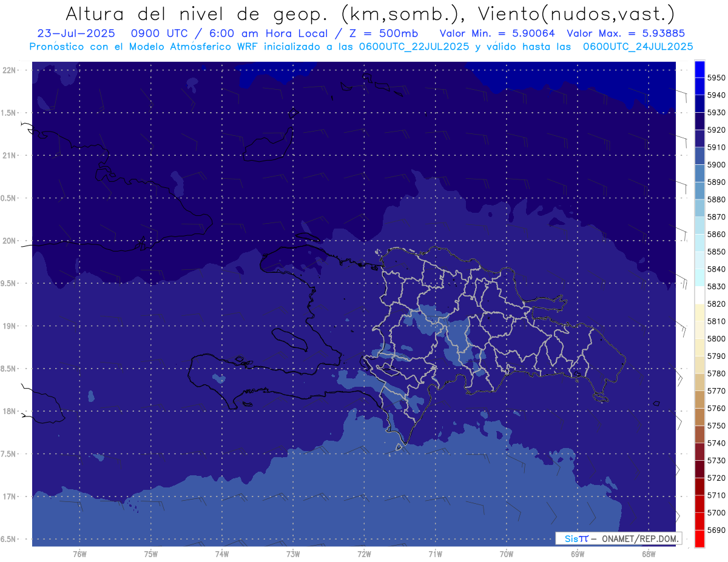The width and height of the screenshot is (728, 562).
Task: Pick the tan swatch between 5760 and 5770
Action: 699,400
